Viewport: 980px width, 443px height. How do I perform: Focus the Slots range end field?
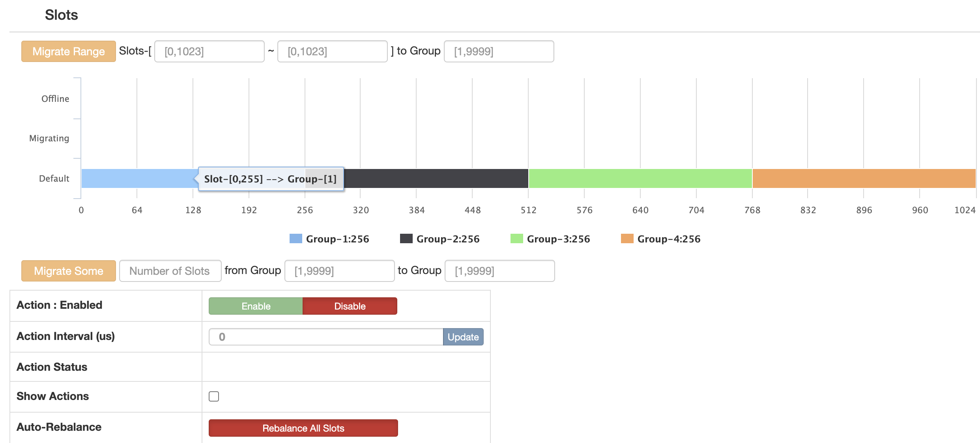coord(332,51)
